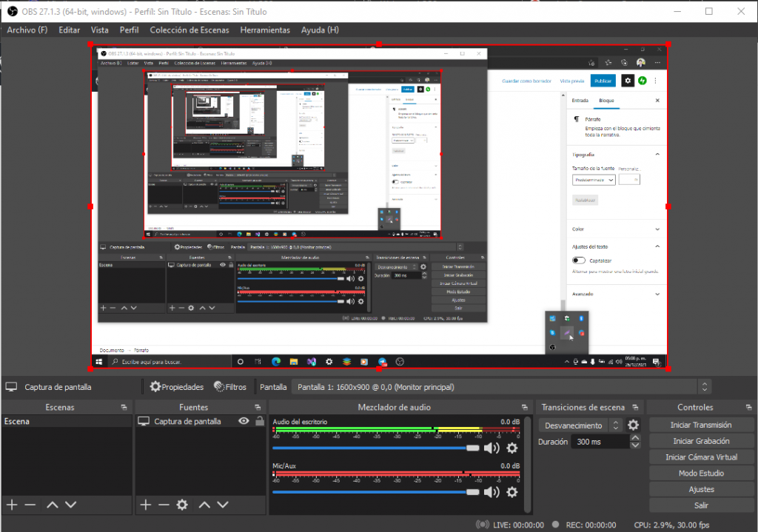Viewport: 758px width, 532px height.
Task: Open transition properties gear next to Desvanecimiento
Action: coord(633,425)
